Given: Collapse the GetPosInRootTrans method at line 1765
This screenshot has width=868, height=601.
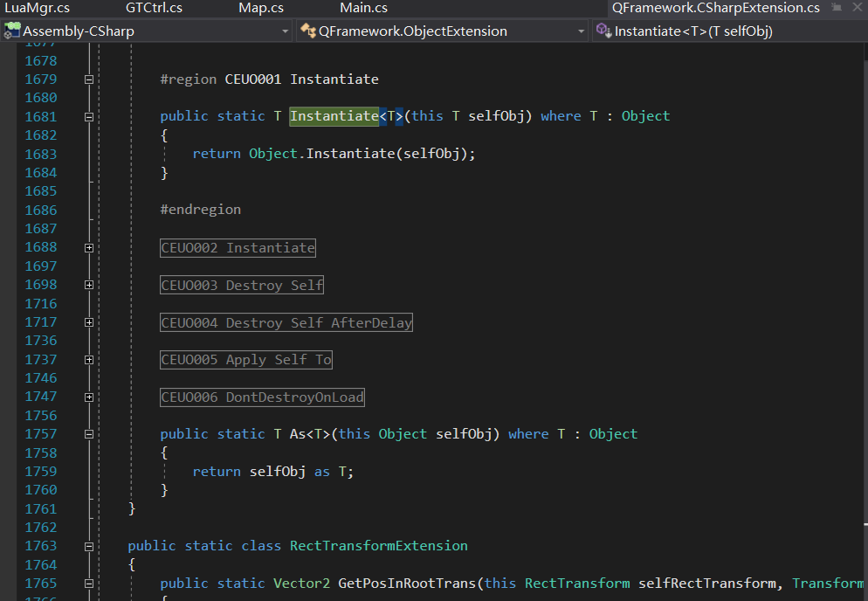Looking at the screenshot, I should 88,584.
